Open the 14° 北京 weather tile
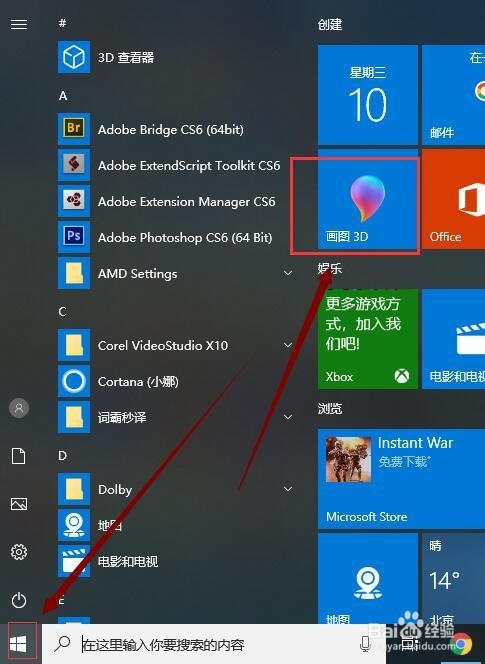Viewport: 485px width, 664px height. (454, 578)
